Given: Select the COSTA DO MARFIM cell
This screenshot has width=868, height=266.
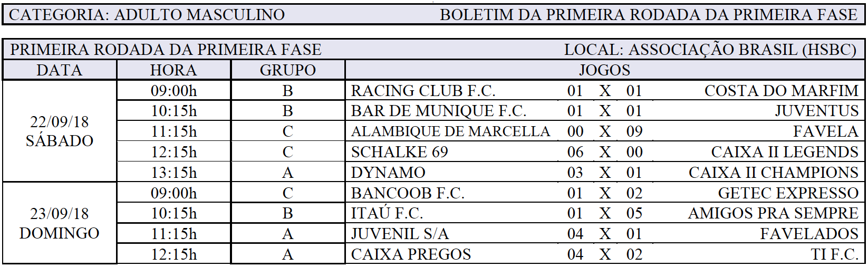Looking at the screenshot, I should [x=781, y=91].
